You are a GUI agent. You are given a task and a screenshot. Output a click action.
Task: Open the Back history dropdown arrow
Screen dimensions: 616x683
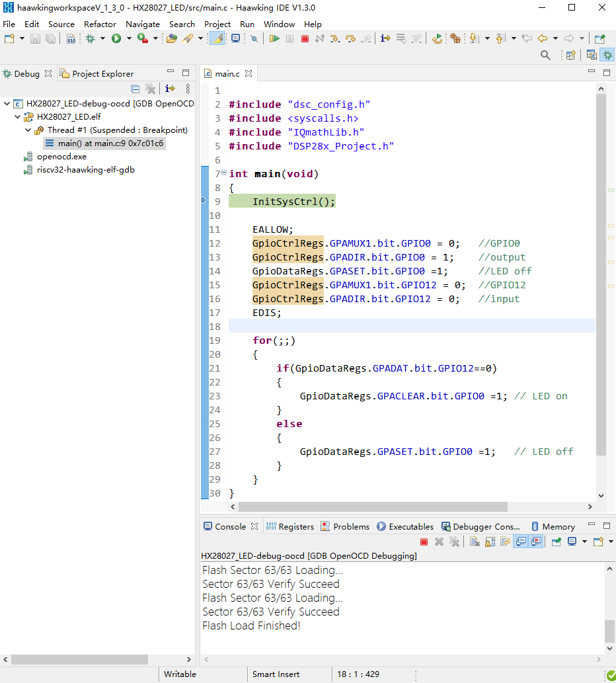point(555,39)
